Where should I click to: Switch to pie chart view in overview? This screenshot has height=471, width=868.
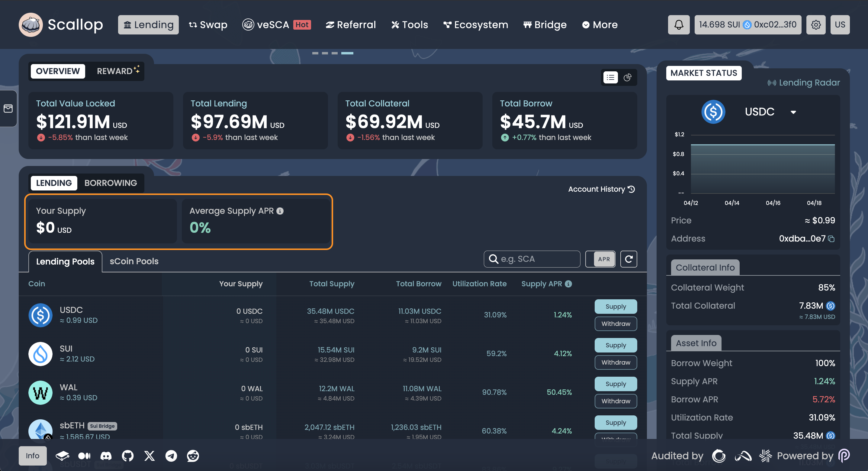point(627,78)
